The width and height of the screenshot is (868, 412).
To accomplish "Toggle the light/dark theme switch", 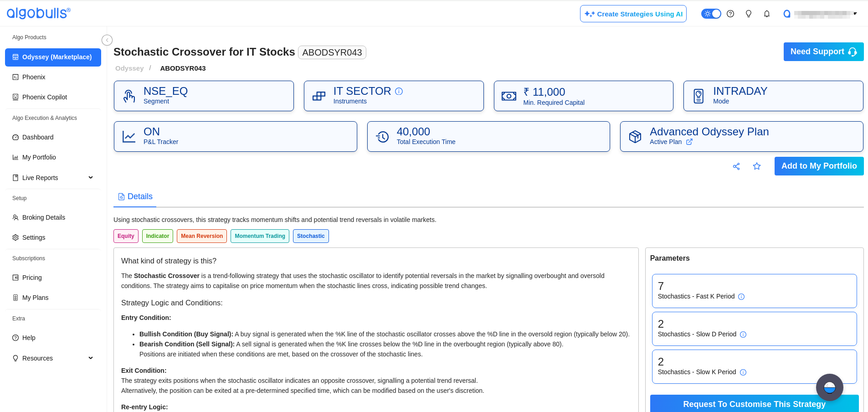I will point(711,14).
